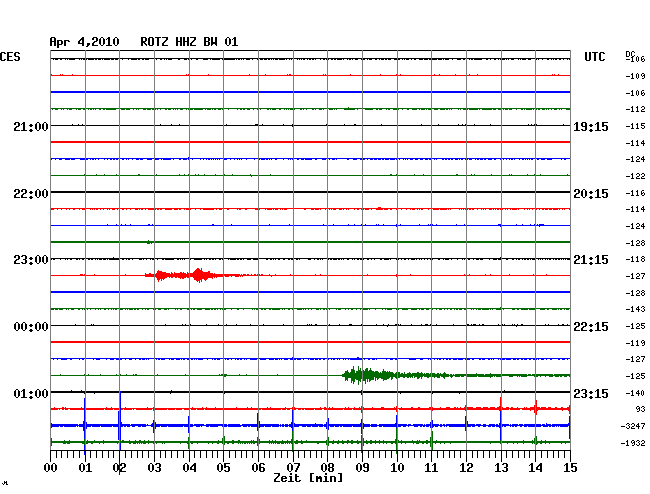Select the DC offset value "-1932"
The width and height of the screenshot is (650, 494).
(x=633, y=443)
